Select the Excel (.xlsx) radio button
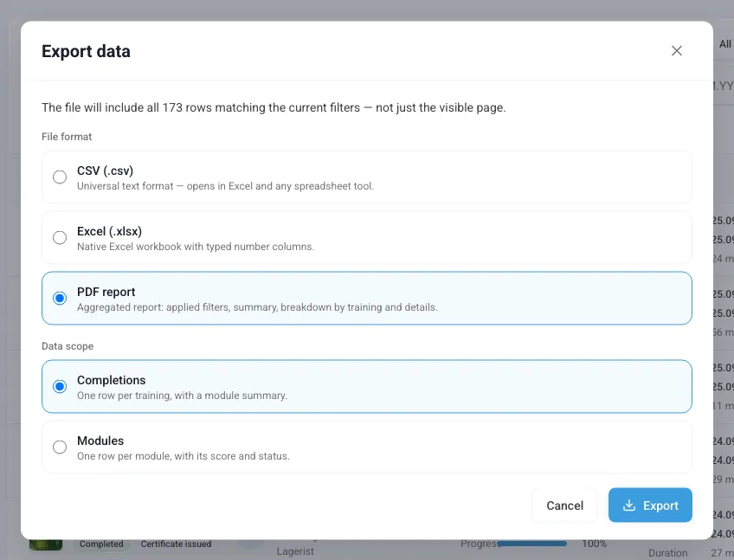The height and width of the screenshot is (560, 734). tap(60, 237)
